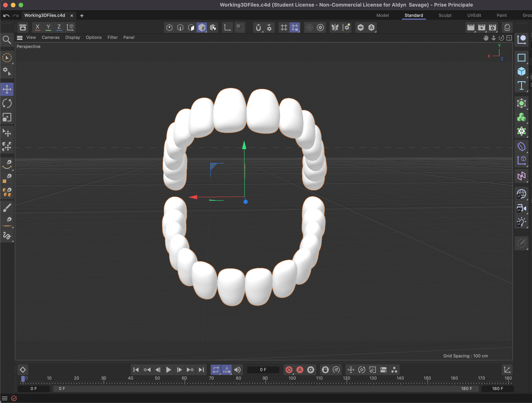The width and height of the screenshot is (532, 403).
Task: Open the Options menu
Action: (x=94, y=38)
